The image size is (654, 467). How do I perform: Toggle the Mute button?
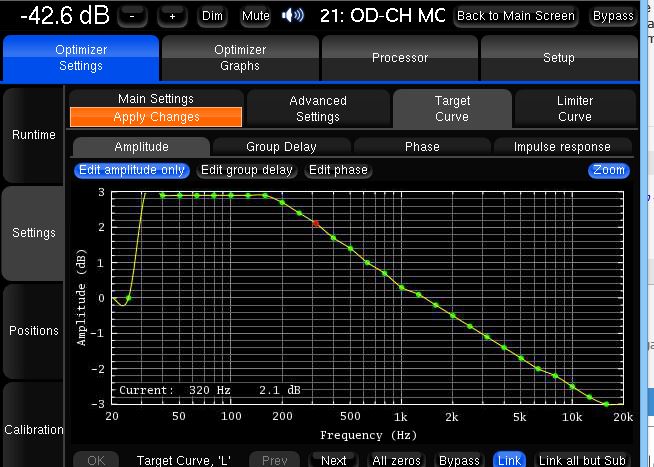(x=255, y=16)
